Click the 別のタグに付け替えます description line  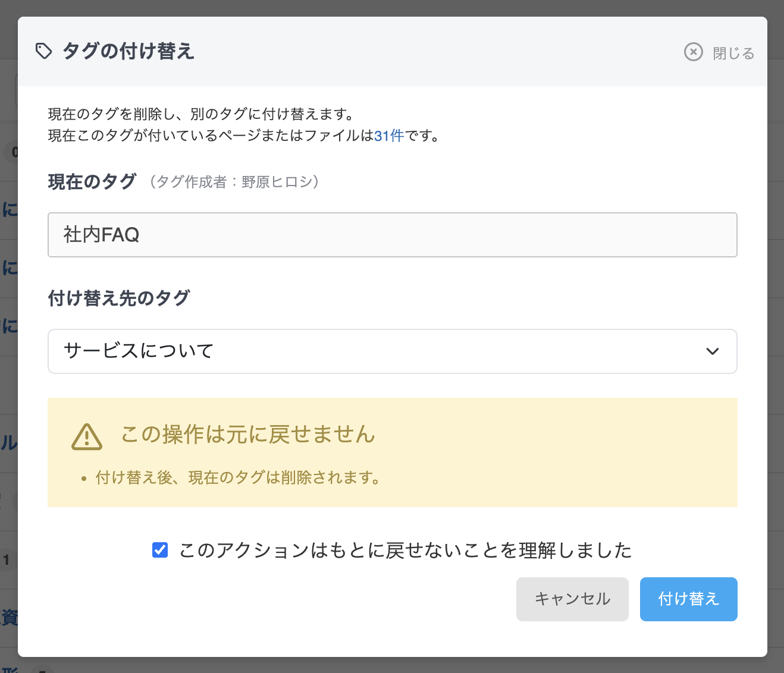click(201, 114)
